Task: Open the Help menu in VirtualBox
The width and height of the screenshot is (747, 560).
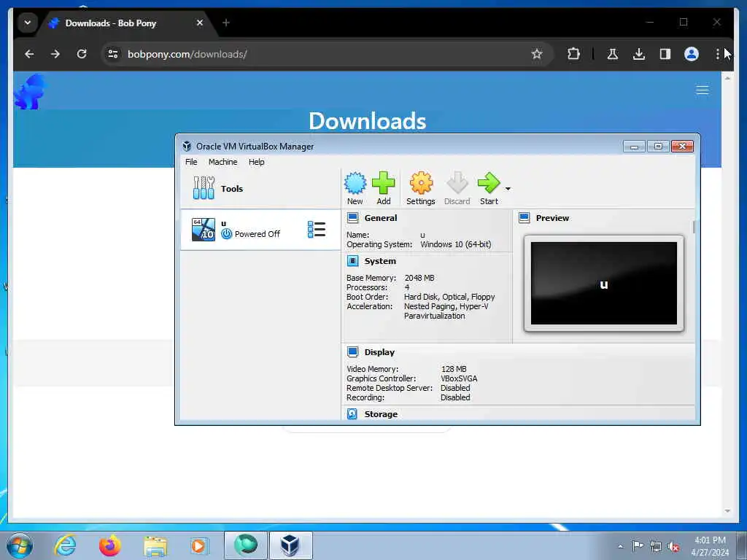Action: 256,162
